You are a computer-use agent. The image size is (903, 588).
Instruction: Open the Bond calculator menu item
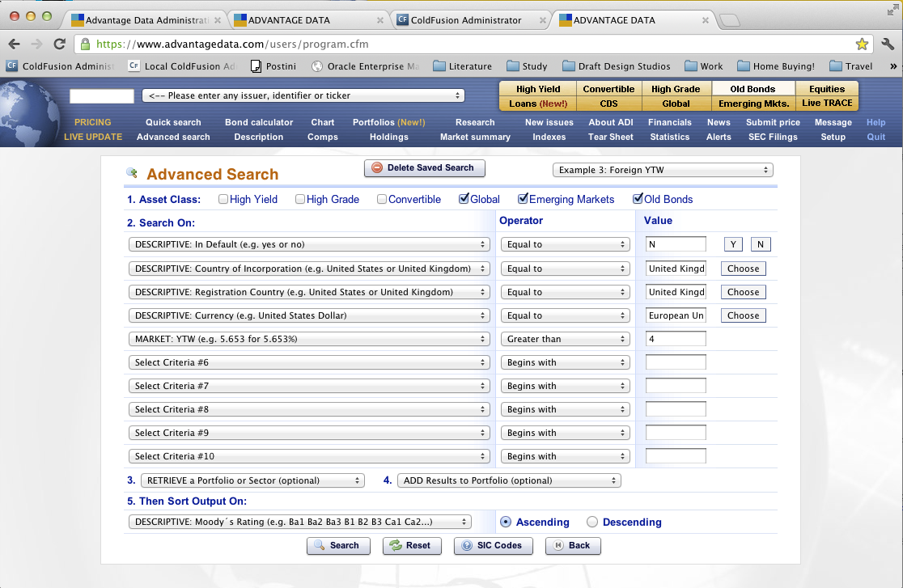(259, 122)
